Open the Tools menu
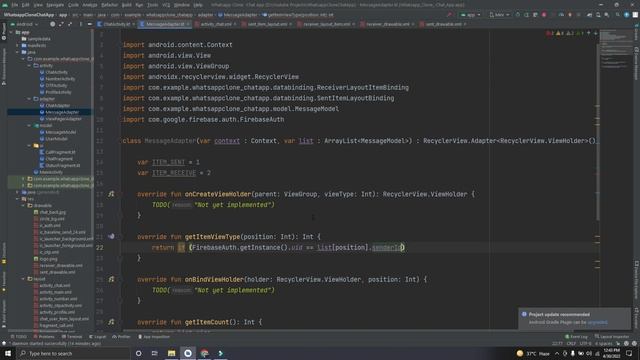Screen dimensions: 640x360 tap(152, 5)
